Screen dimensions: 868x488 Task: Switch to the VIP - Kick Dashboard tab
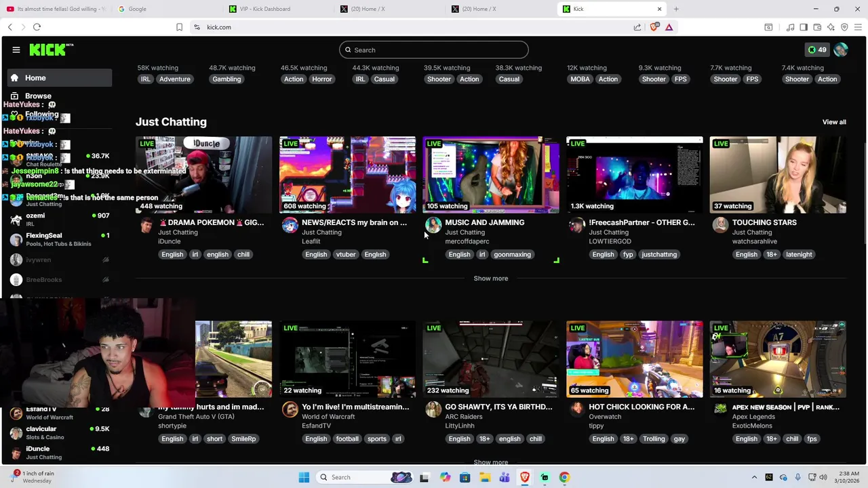pyautogui.click(x=278, y=9)
